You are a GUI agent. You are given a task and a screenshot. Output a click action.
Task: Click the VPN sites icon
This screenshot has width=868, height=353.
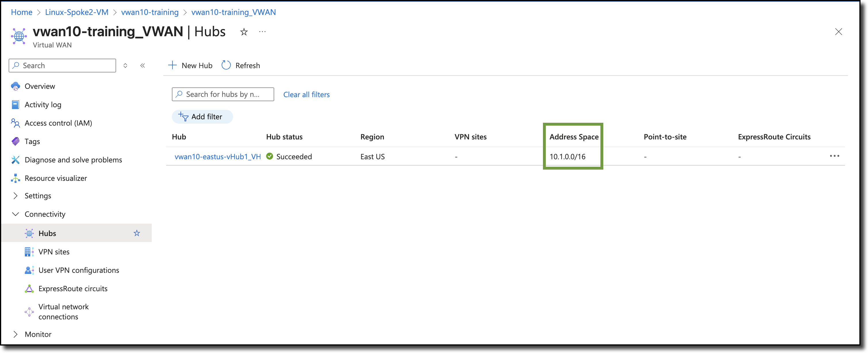pos(29,252)
